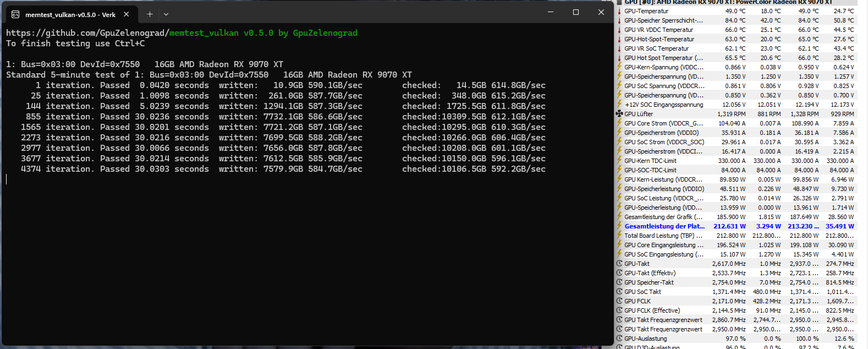The height and width of the screenshot is (349, 868).
Task: Click the 212.631 W current power value
Action: (x=730, y=226)
